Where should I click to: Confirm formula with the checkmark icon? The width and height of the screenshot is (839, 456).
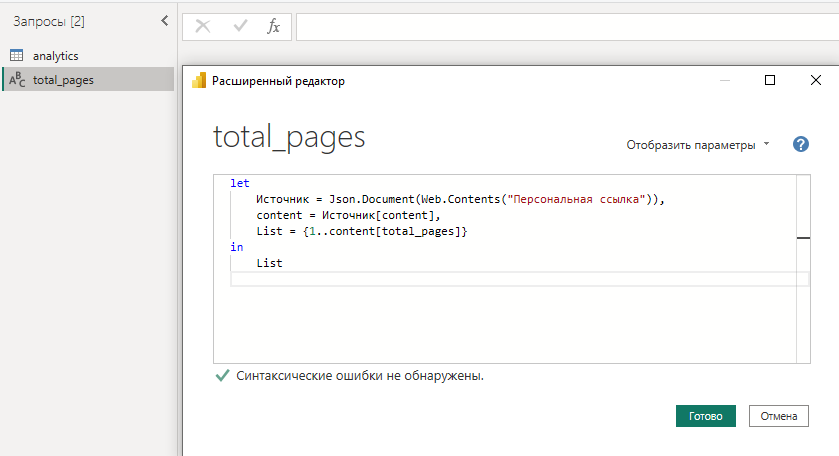coord(240,26)
